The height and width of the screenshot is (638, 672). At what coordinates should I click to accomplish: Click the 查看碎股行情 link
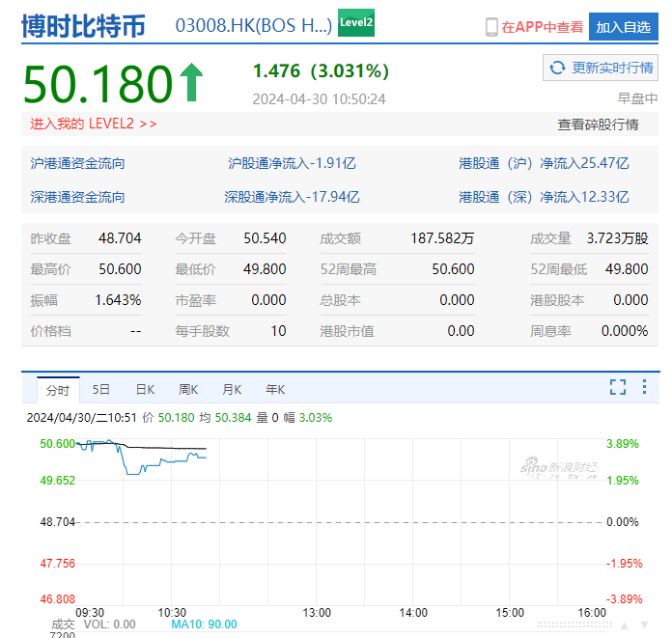(x=598, y=124)
